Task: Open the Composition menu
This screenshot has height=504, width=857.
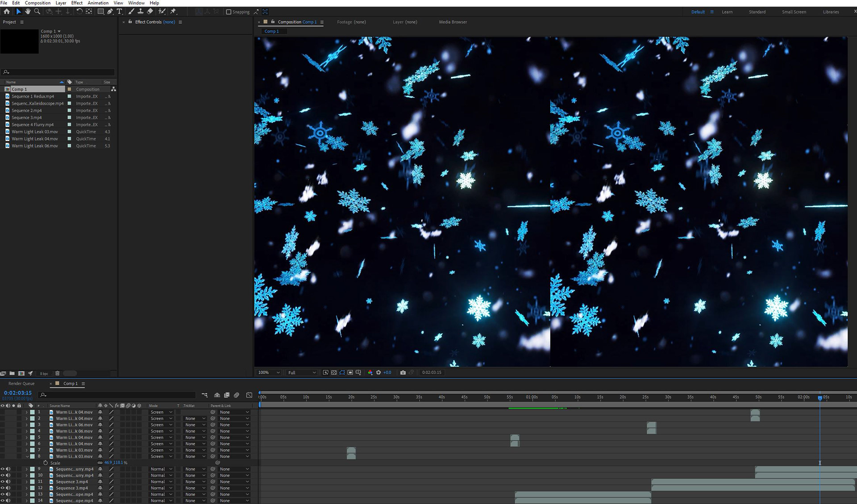Action: coord(37,3)
